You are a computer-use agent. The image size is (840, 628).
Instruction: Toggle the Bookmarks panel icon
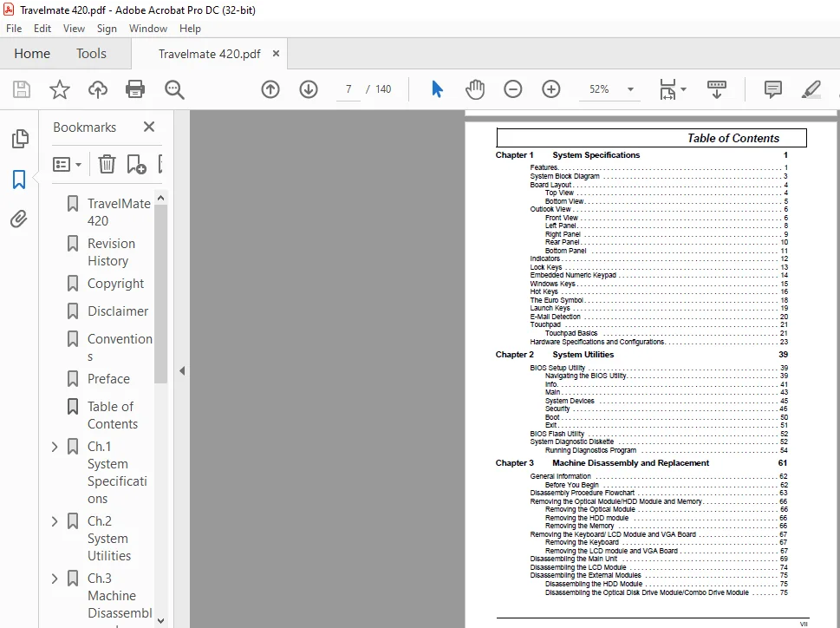pyautogui.click(x=19, y=180)
